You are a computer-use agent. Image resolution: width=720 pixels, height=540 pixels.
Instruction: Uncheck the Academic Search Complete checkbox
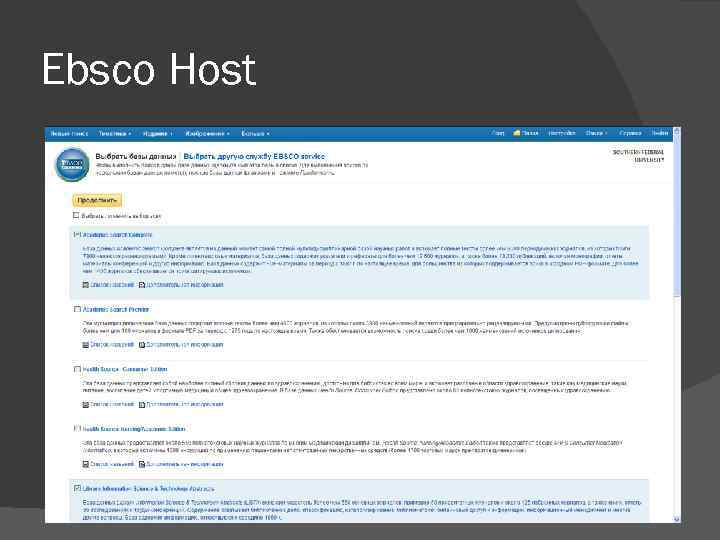77,235
